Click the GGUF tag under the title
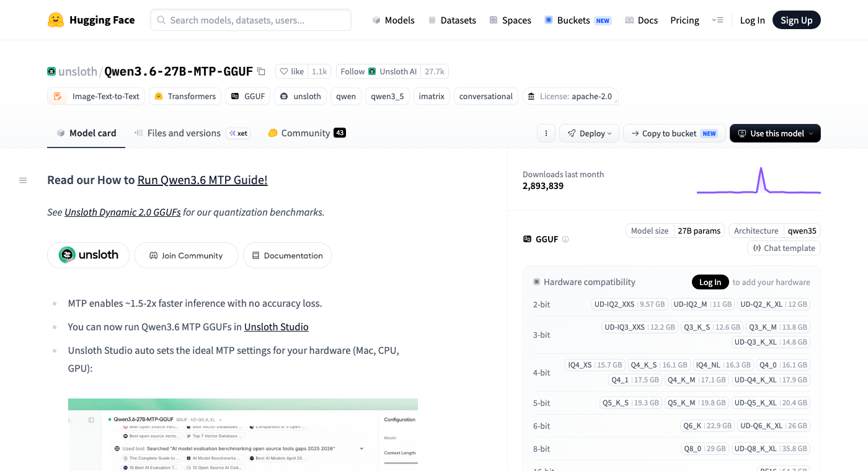 click(247, 96)
